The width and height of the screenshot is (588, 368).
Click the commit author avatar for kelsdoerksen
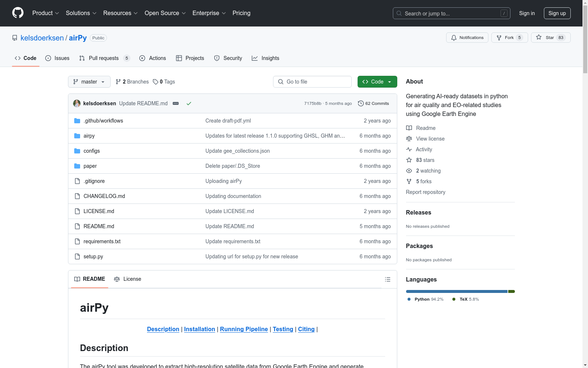(77, 103)
